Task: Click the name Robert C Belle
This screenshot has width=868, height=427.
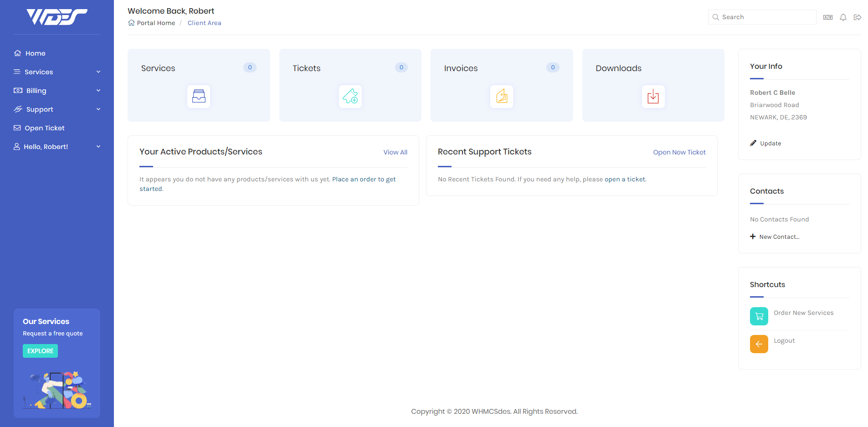Action: point(772,93)
